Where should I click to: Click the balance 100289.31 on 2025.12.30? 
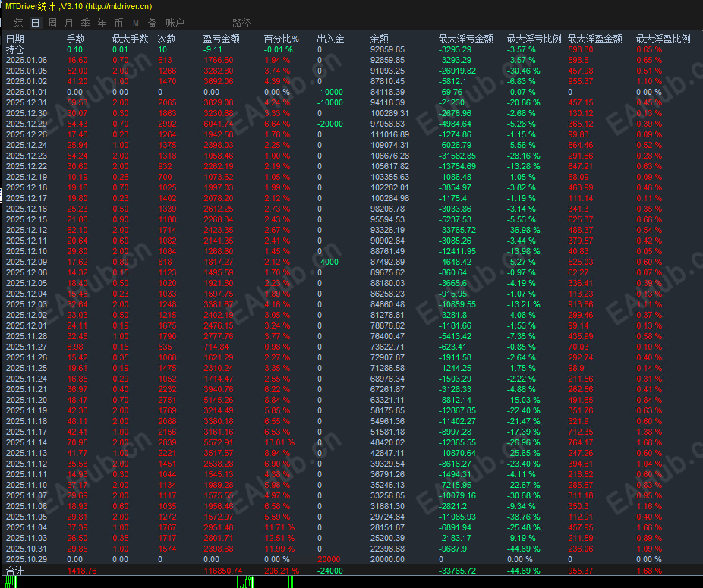coord(389,113)
